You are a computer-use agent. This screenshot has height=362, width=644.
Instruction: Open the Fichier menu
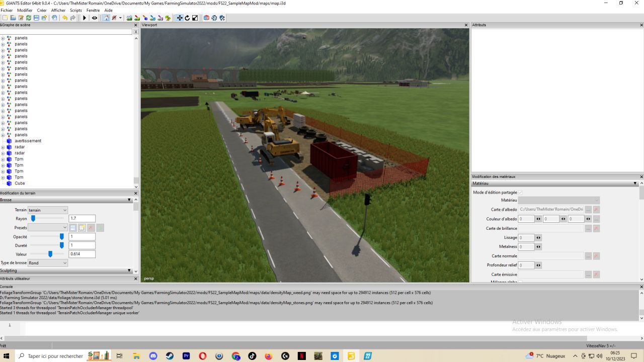[x=7, y=10]
